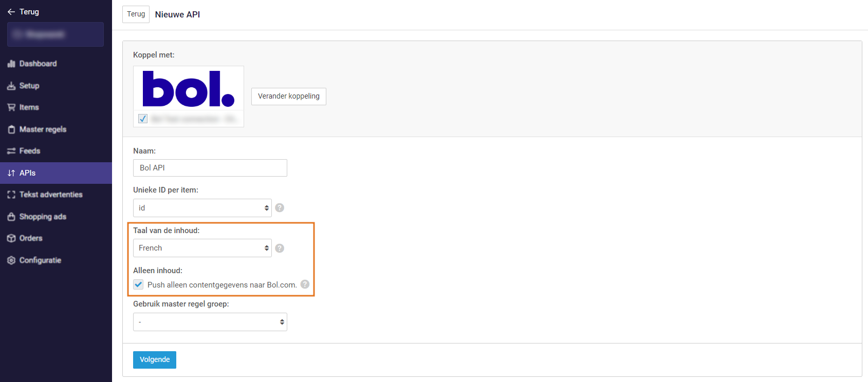Viewport: 868px width, 382px height.
Task: Open Configuratie settings
Action: [x=56, y=260]
